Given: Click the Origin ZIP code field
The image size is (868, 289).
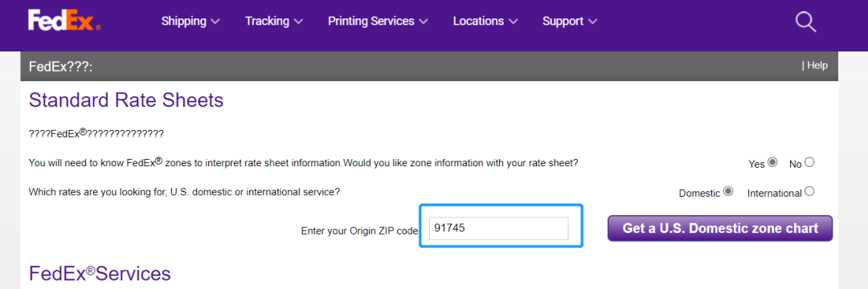Looking at the screenshot, I should click(499, 228).
